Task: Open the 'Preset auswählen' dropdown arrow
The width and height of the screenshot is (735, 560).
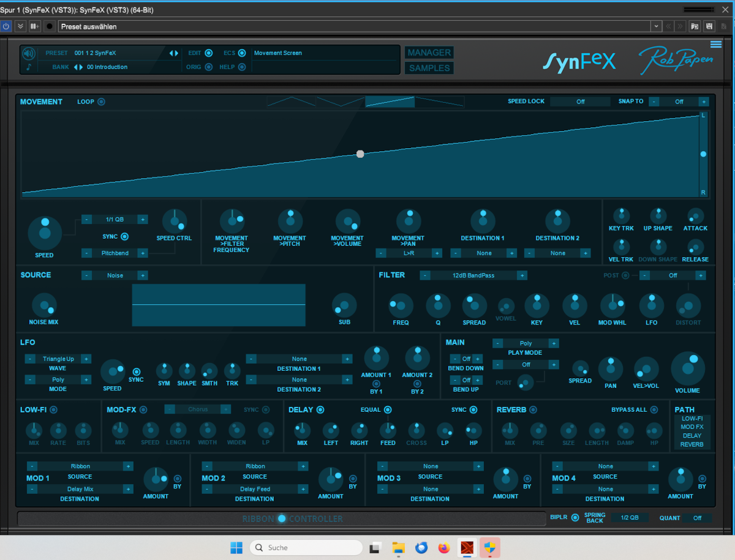Action: (657, 26)
